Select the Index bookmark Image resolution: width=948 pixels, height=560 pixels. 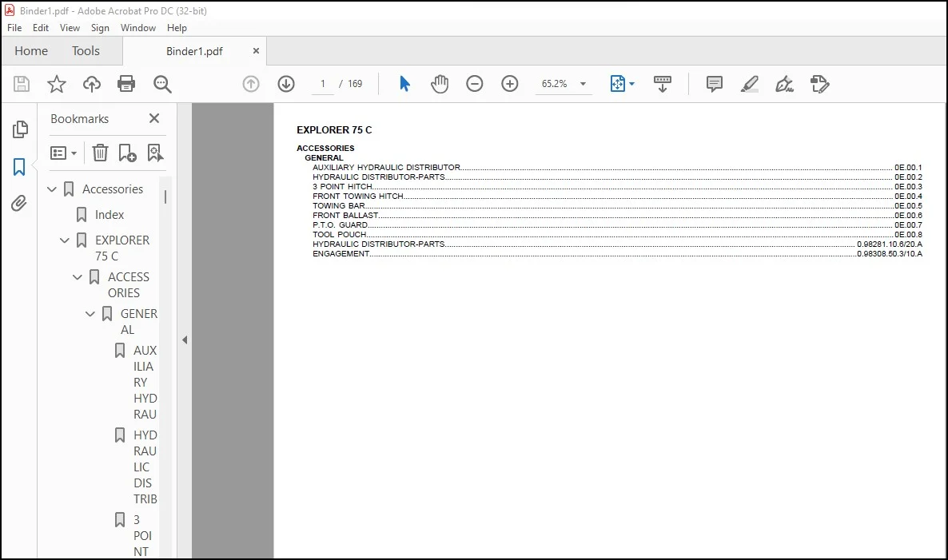click(x=110, y=214)
